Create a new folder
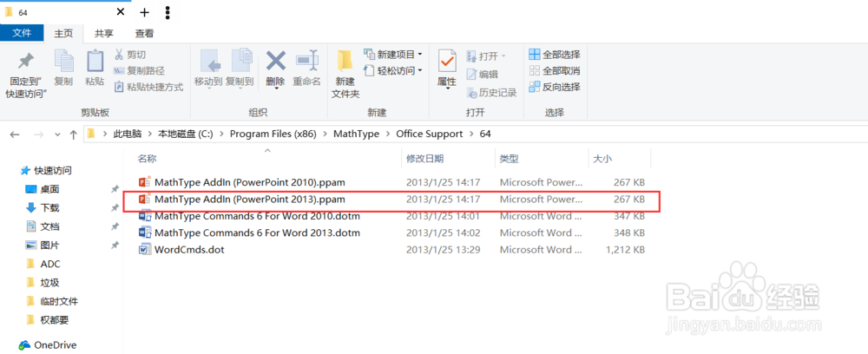 [345, 75]
